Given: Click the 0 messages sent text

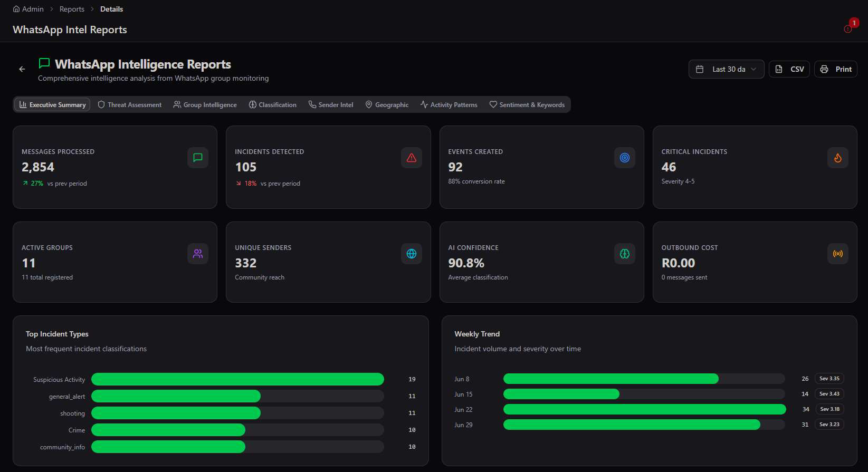Looking at the screenshot, I should (x=684, y=277).
